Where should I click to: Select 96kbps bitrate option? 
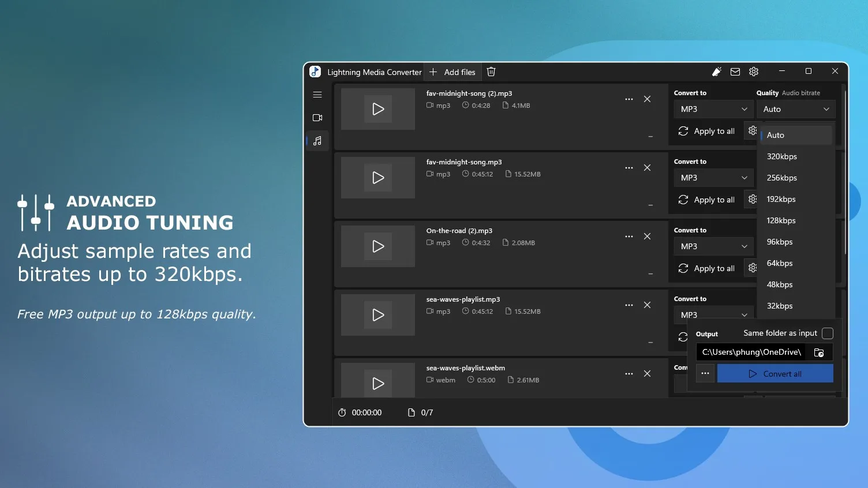point(796,242)
